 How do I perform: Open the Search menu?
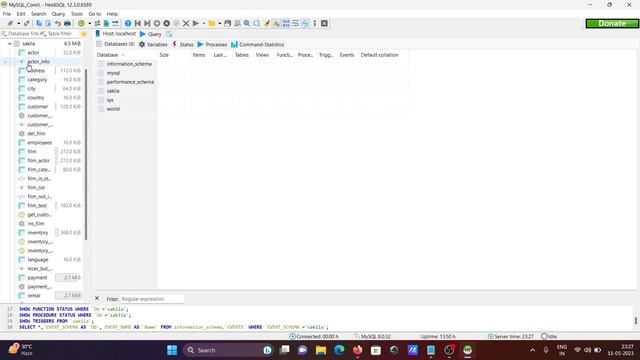(x=38, y=13)
